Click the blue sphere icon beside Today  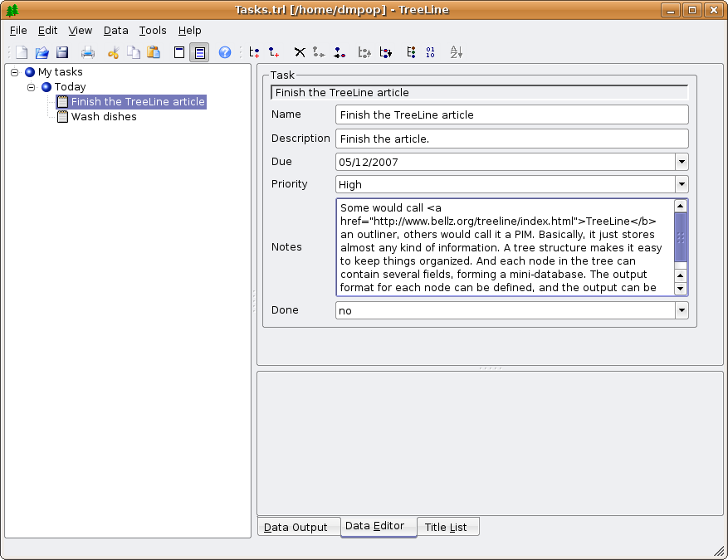[46, 87]
